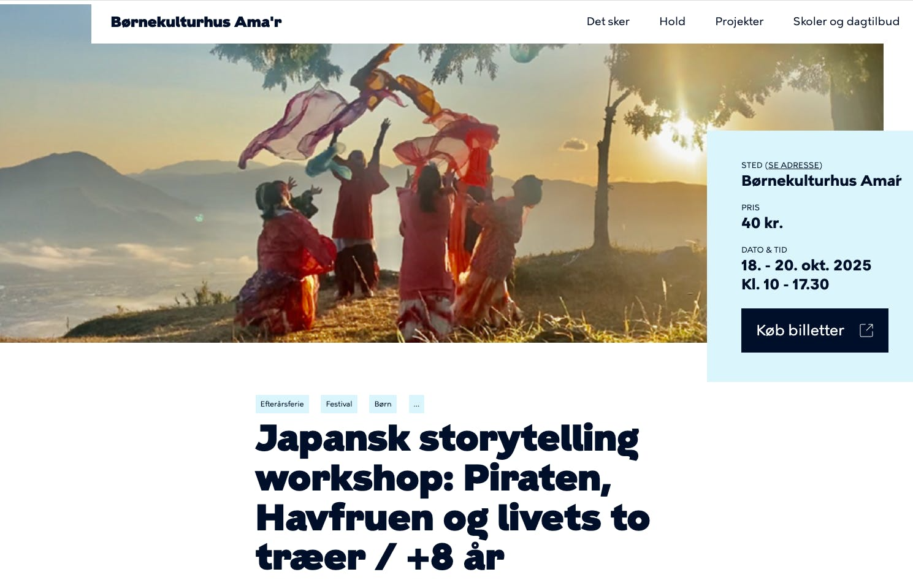This screenshot has width=913, height=588.
Task: Open Skoler og dagtilbud menu item
Action: click(846, 21)
